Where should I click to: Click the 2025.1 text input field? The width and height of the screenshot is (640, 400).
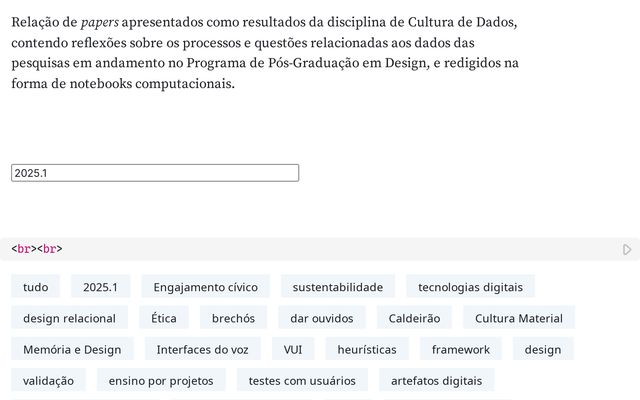[x=155, y=173]
